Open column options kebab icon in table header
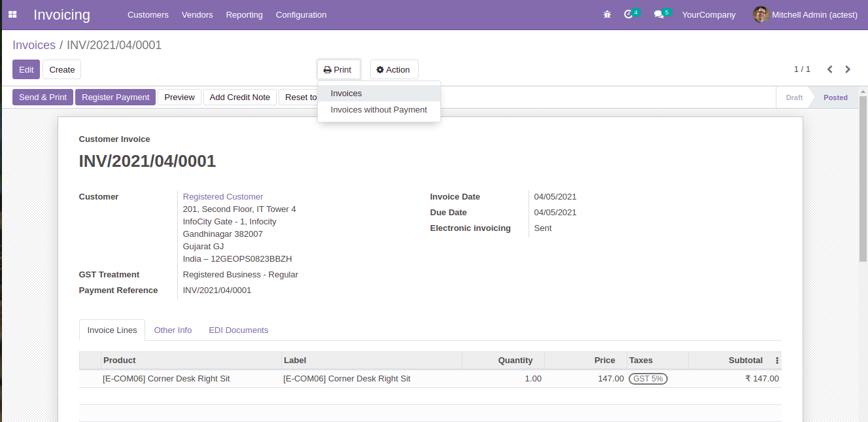Image resolution: width=868 pixels, height=422 pixels. (777, 360)
